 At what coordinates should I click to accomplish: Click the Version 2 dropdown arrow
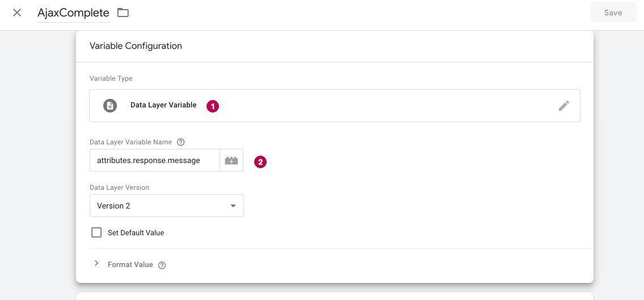point(233,206)
